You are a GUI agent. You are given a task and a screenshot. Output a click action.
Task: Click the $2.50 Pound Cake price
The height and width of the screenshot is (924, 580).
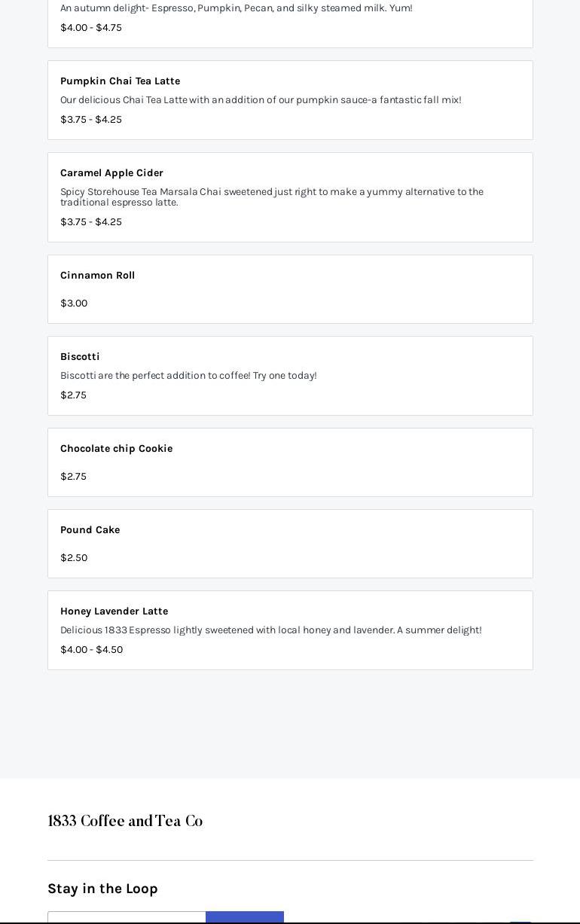(x=74, y=558)
